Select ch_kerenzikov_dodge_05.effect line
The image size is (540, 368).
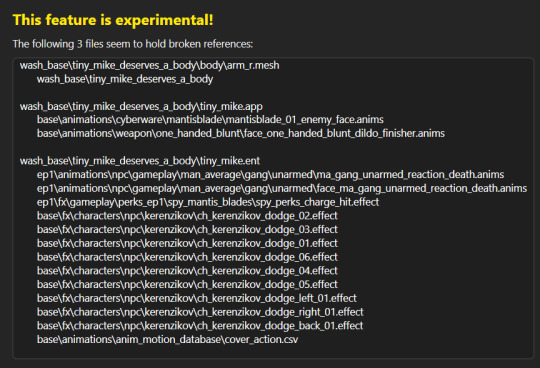pos(187,285)
